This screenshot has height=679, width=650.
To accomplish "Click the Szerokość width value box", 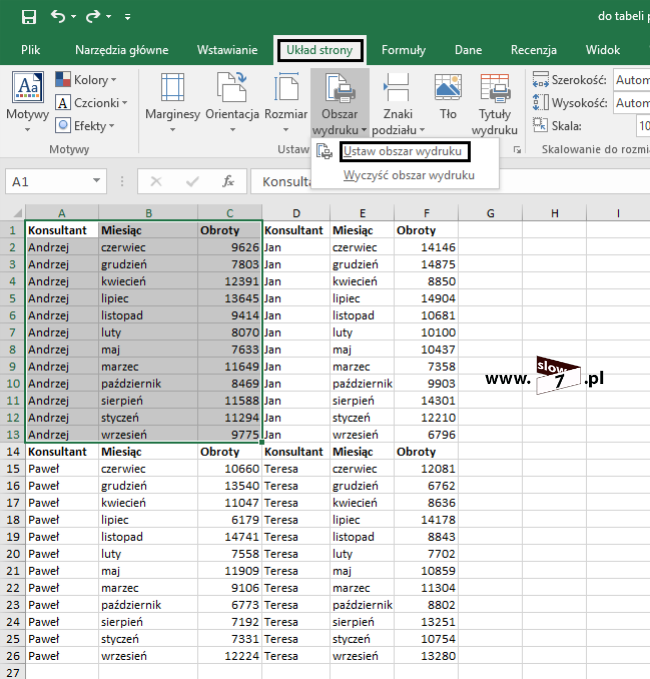I will (632, 80).
